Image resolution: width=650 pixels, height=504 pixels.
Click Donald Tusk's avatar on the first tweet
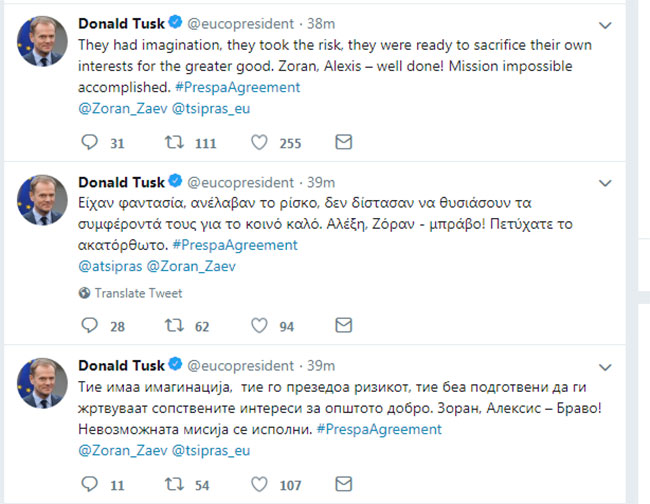click(x=43, y=41)
